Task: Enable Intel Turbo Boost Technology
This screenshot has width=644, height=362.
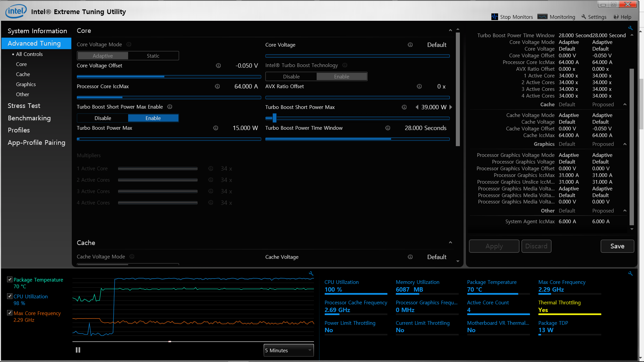Action: (x=341, y=76)
